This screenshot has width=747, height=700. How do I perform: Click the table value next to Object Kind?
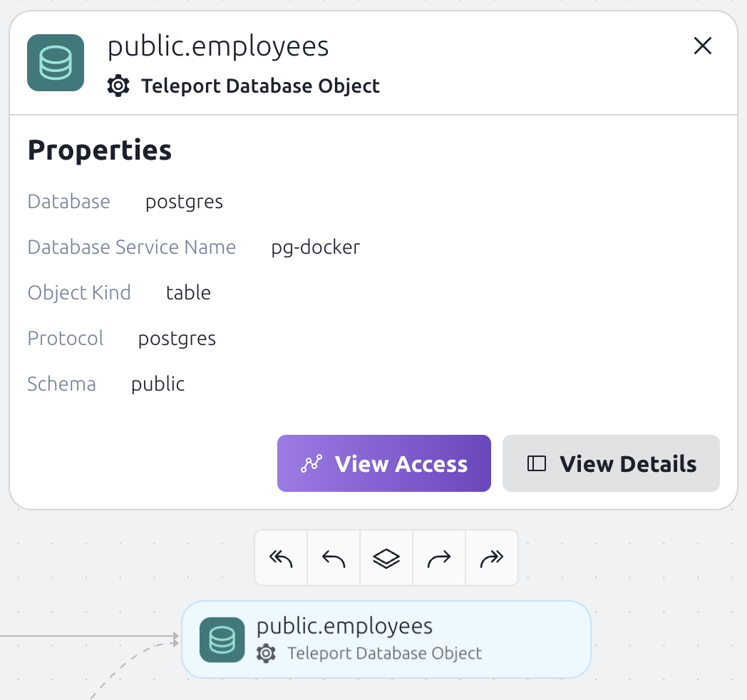[188, 292]
